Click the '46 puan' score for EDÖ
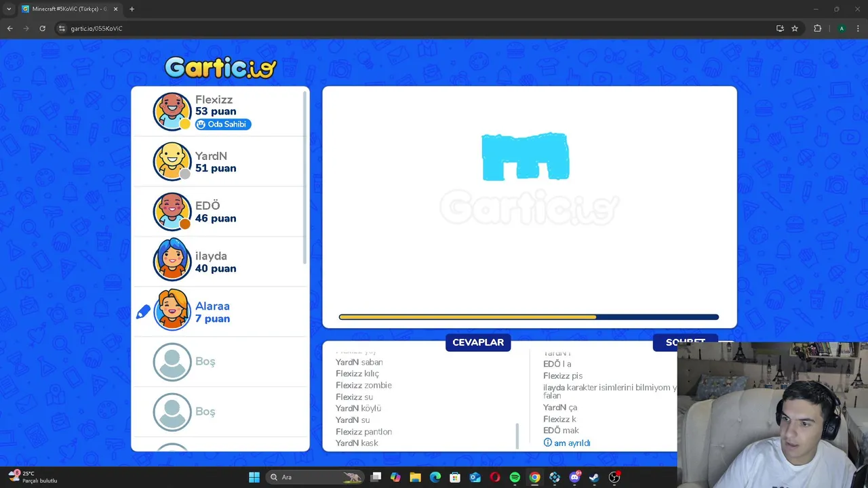 (216, 218)
